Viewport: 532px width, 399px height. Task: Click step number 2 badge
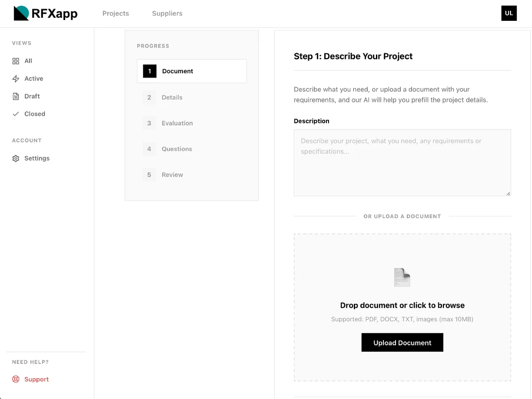(x=149, y=98)
